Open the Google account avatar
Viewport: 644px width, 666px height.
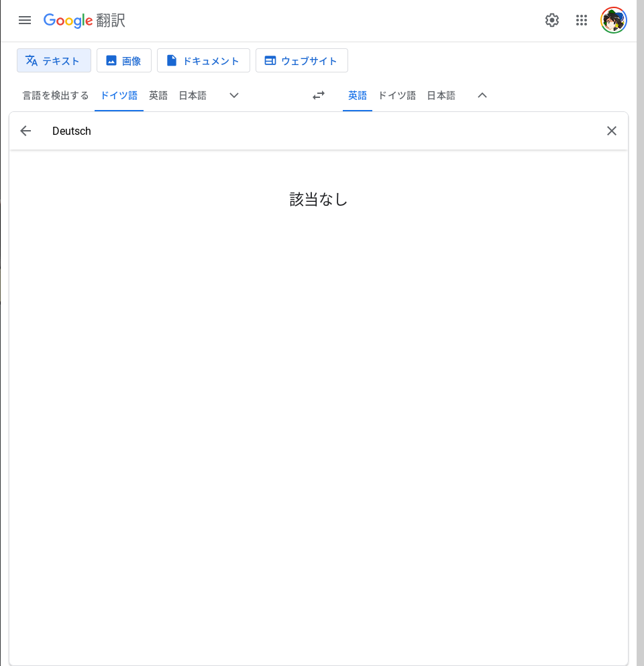click(x=613, y=20)
